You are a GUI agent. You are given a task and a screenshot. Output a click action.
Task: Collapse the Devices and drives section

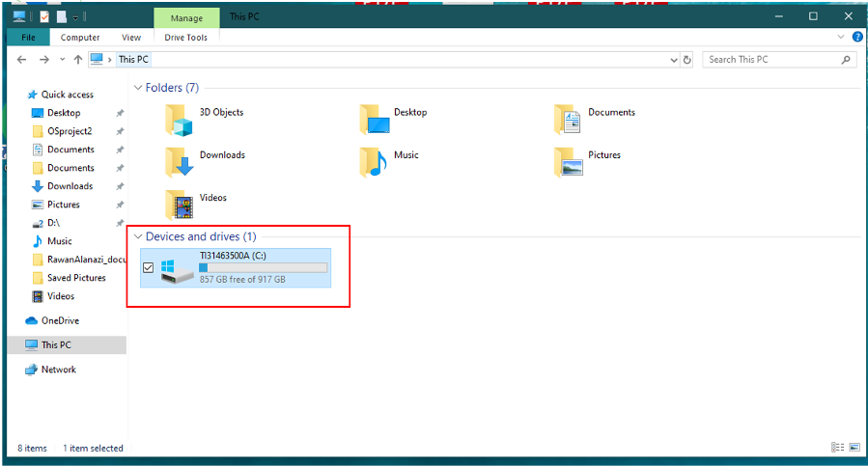[x=138, y=236]
